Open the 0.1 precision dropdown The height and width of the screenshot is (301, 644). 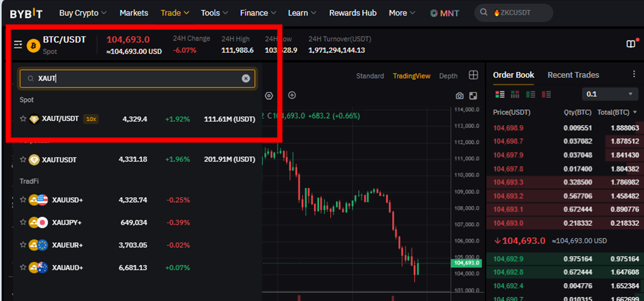[610, 94]
